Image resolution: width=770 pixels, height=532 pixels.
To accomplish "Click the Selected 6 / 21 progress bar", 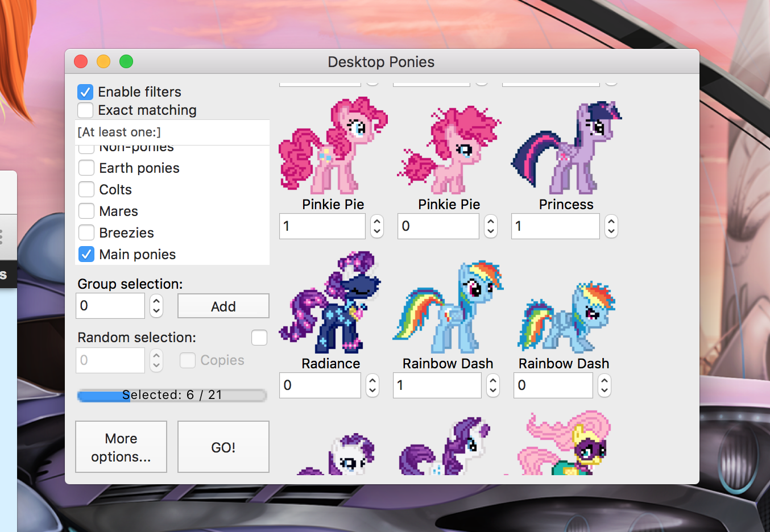I will pos(172,396).
